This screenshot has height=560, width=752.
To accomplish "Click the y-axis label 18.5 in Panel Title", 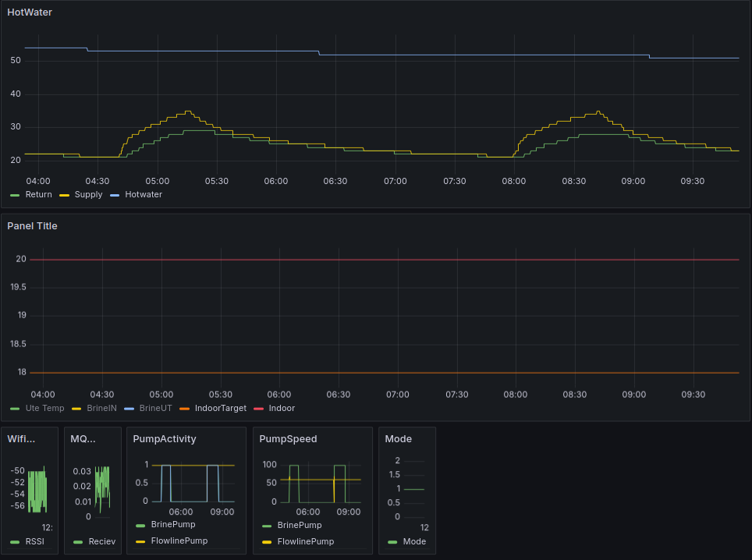I will [x=18, y=344].
